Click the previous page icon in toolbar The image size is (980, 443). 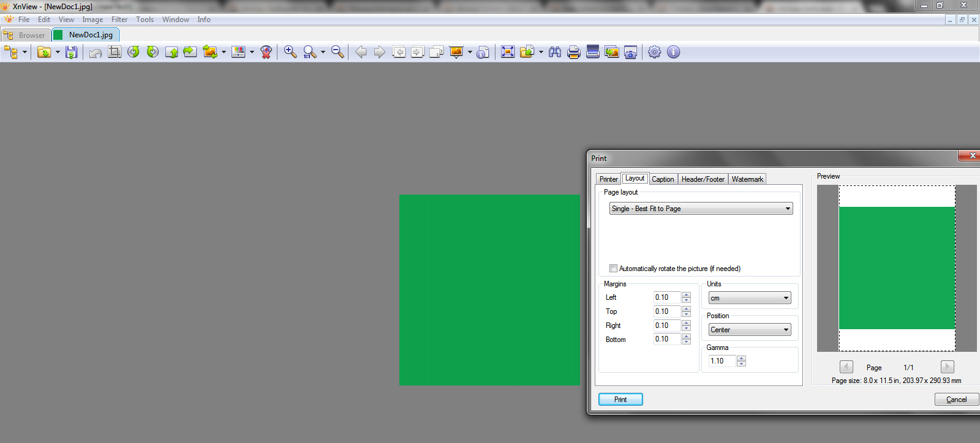399,52
